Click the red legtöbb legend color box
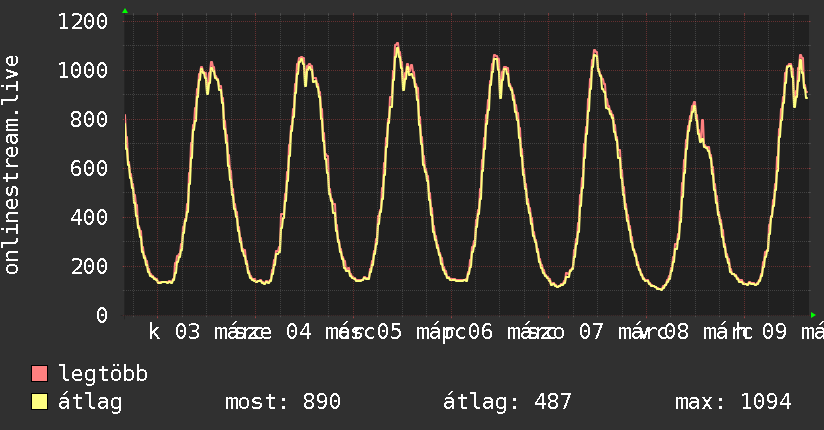 point(40,375)
